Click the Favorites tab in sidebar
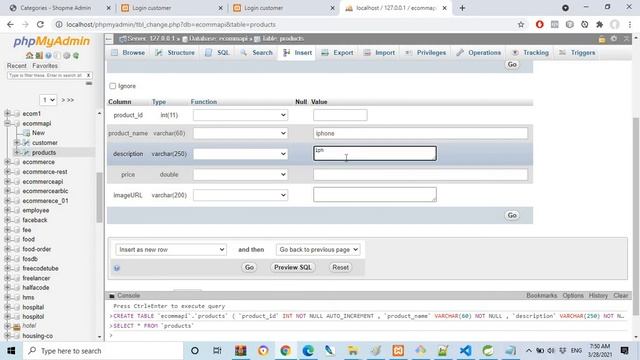The width and height of the screenshot is (640, 360). click(45, 66)
